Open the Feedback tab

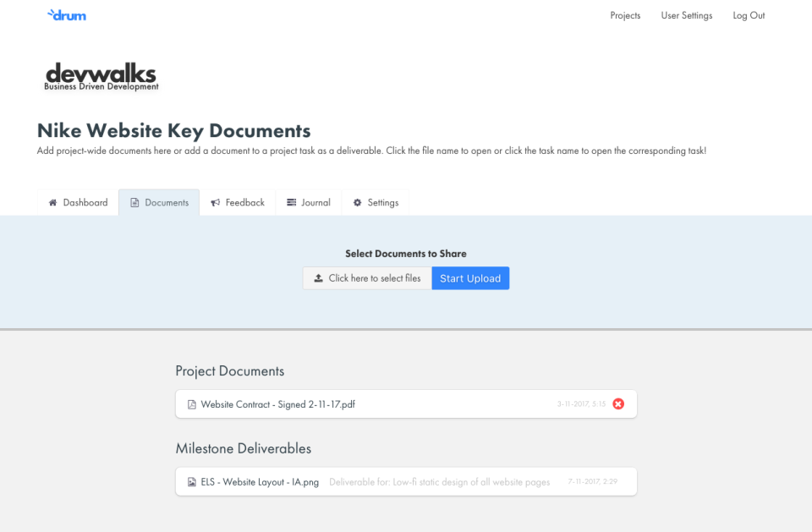238,202
